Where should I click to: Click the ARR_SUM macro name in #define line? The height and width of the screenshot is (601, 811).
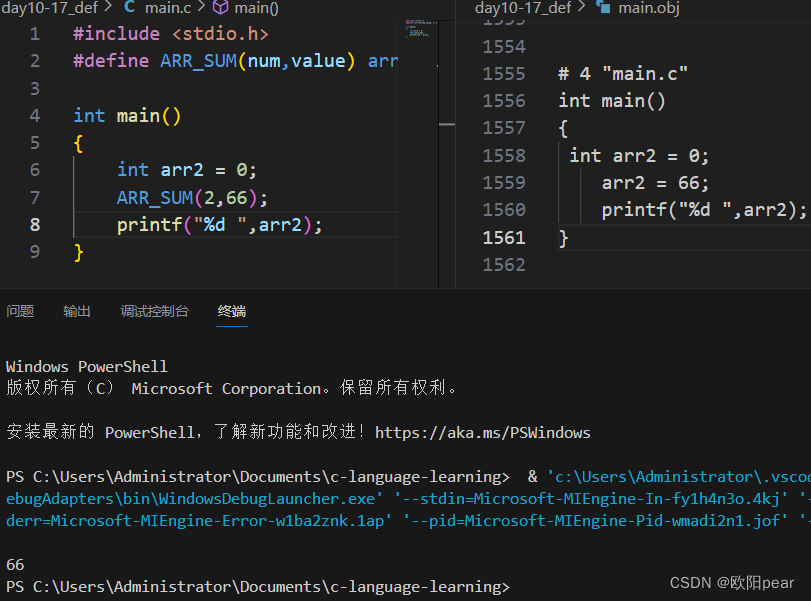199,61
